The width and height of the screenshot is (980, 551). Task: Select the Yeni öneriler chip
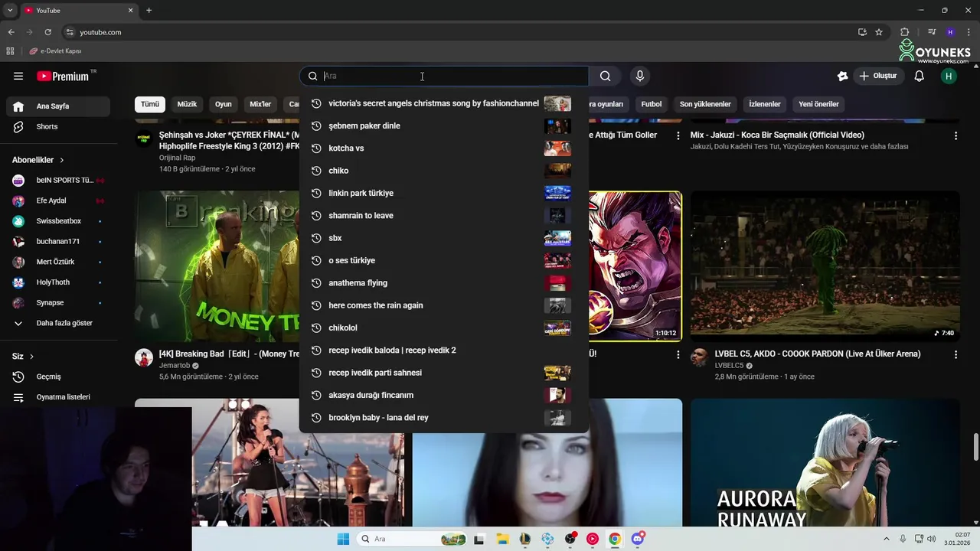point(818,104)
